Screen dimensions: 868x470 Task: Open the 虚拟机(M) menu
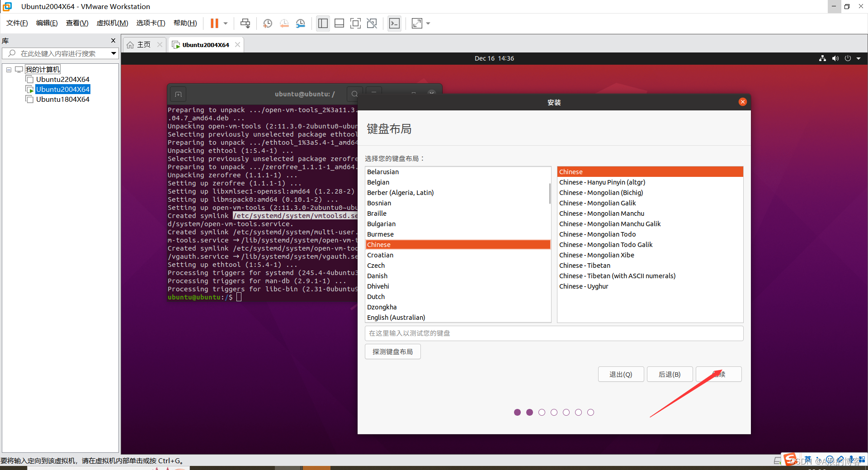[112, 23]
